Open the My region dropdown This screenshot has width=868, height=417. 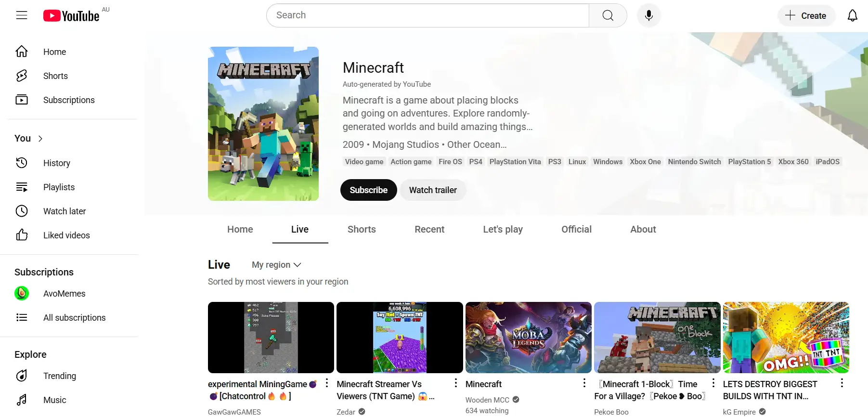276,265
